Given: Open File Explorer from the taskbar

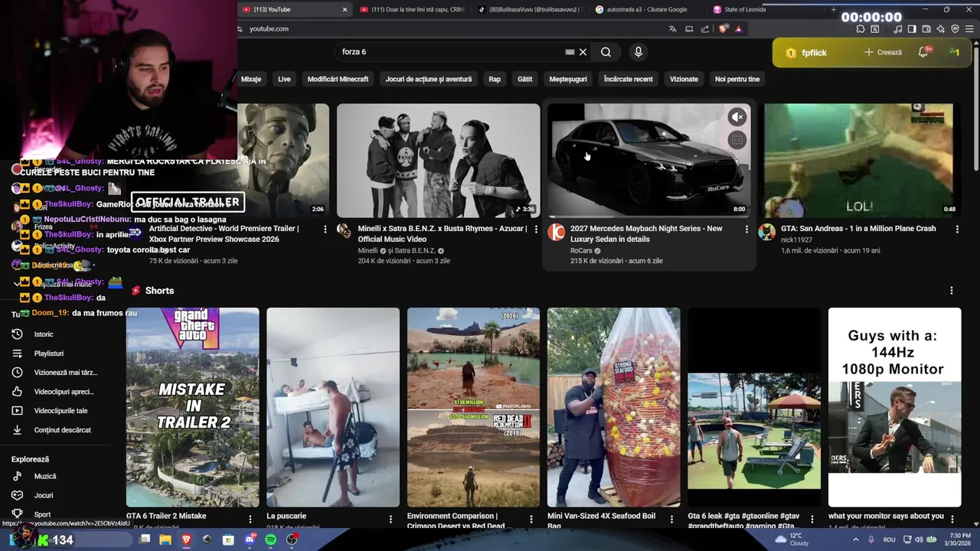Looking at the screenshot, I should coord(165,540).
